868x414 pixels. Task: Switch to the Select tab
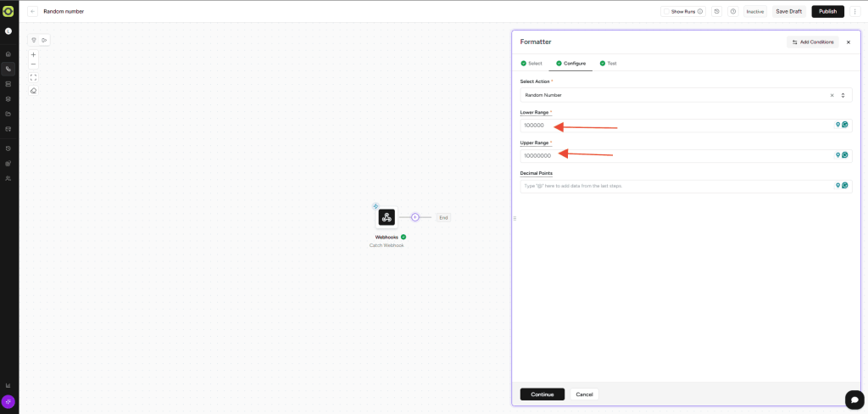(531, 64)
